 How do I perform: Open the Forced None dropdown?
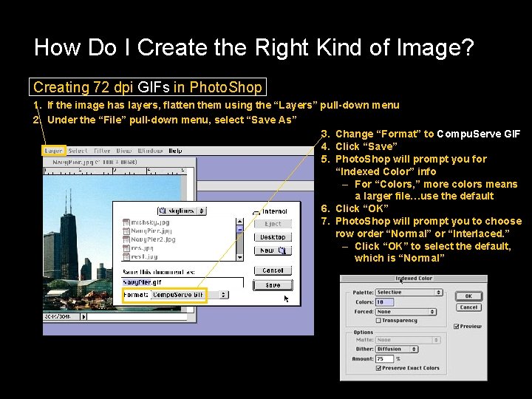point(406,312)
